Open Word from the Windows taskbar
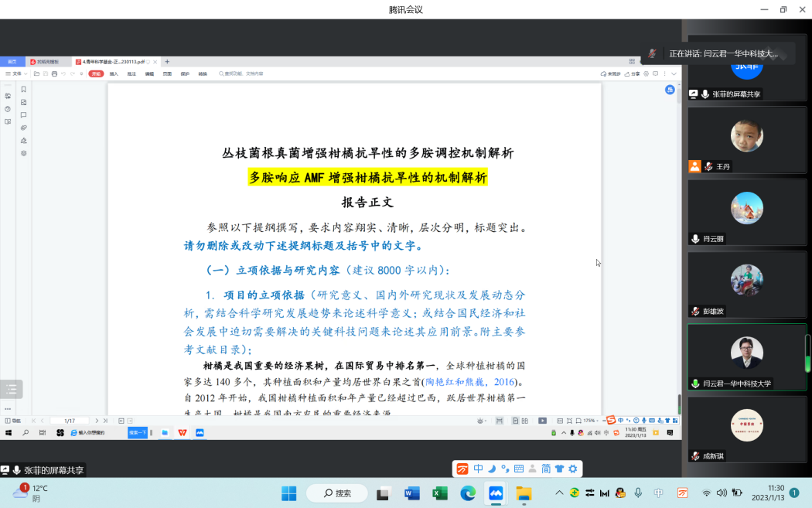812x508 pixels. point(411,493)
